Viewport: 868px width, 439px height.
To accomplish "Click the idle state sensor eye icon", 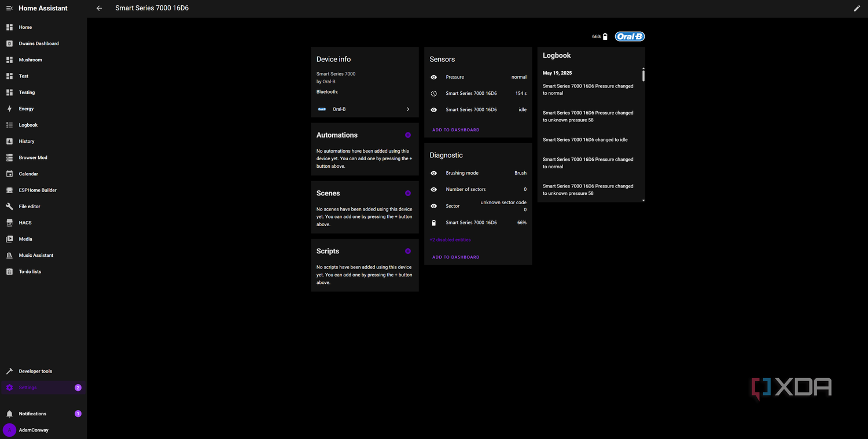I will (x=434, y=109).
